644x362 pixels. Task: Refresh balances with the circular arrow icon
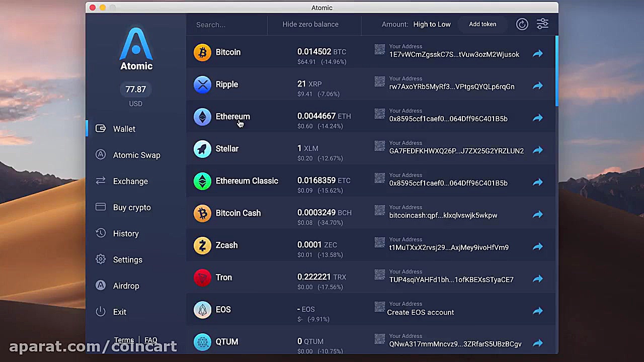522,24
